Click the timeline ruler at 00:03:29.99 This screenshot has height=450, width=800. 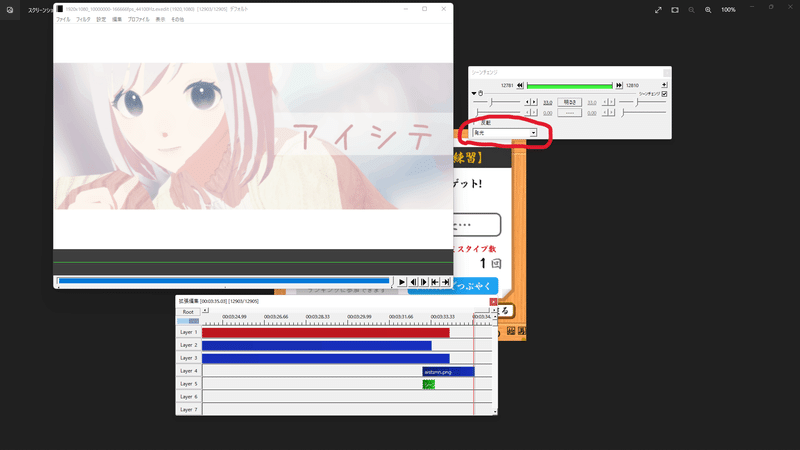click(x=359, y=317)
